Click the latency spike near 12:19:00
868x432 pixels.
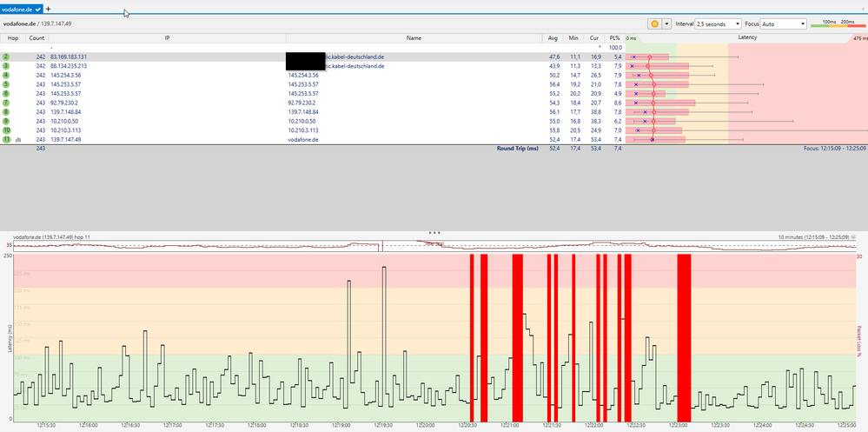349,338
